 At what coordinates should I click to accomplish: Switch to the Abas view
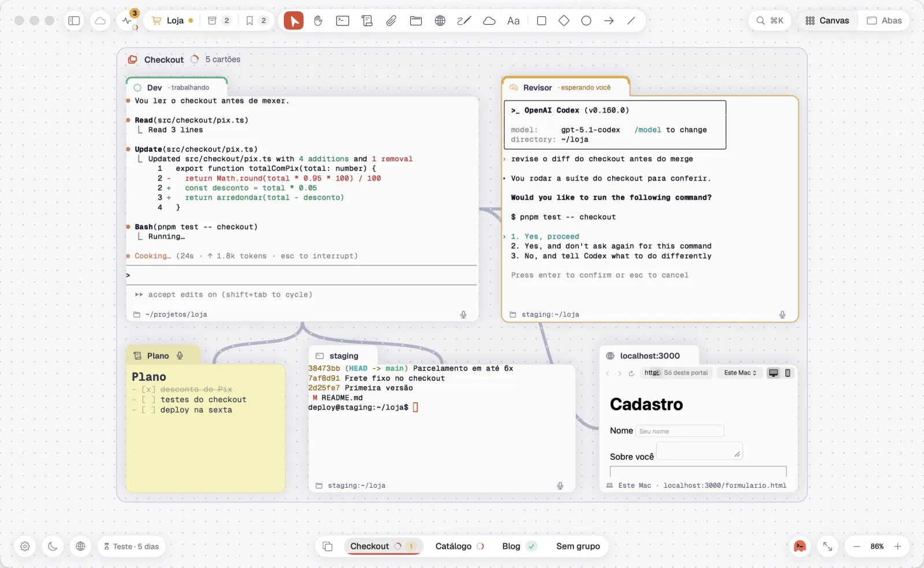[884, 21]
